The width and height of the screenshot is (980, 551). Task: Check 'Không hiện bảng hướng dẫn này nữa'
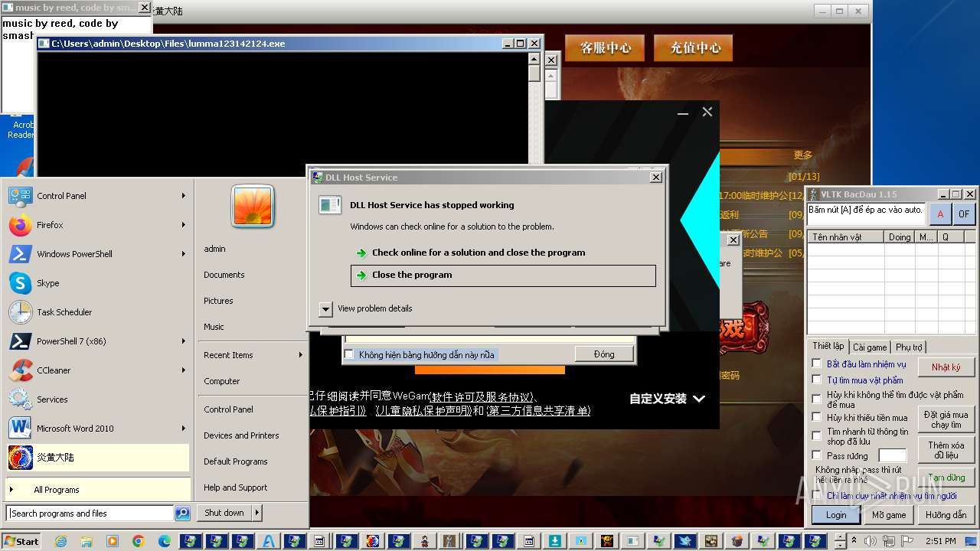[349, 354]
